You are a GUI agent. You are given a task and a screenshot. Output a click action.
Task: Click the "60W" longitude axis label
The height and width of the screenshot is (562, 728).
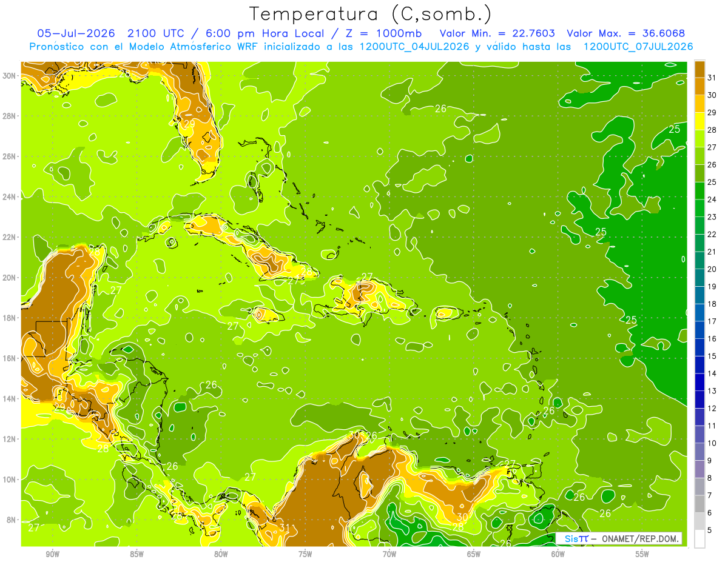[558, 554]
